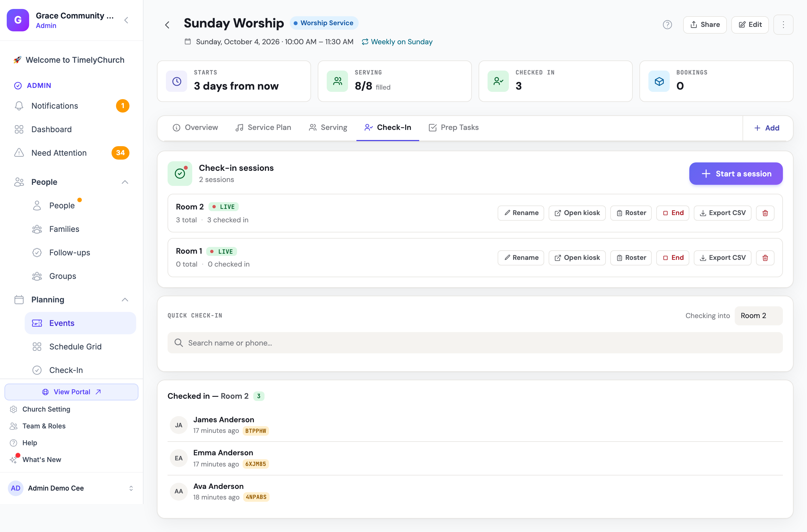Viewport: 807px width, 532px height.
Task: Click the Weekly on Sunday recurrence link
Action: pyautogui.click(x=397, y=42)
